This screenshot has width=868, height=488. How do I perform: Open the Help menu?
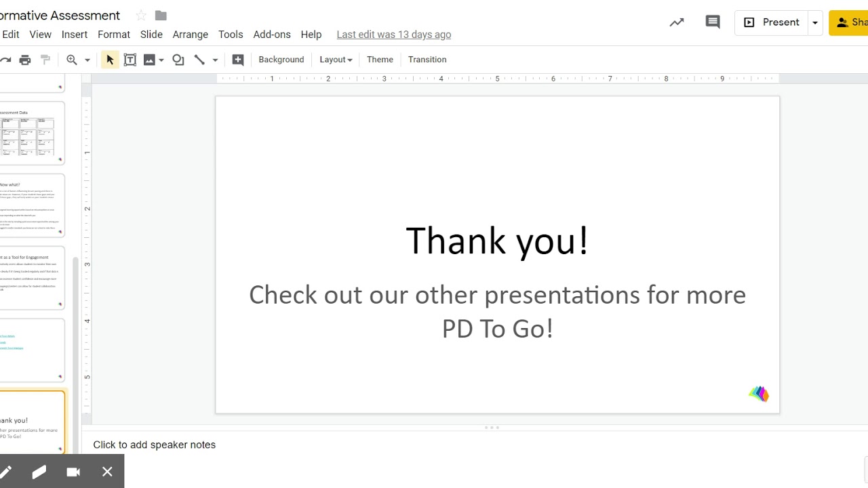[x=311, y=35]
